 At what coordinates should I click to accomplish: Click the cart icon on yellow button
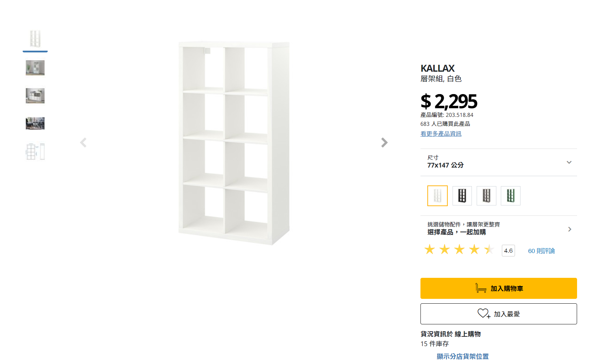(x=481, y=288)
